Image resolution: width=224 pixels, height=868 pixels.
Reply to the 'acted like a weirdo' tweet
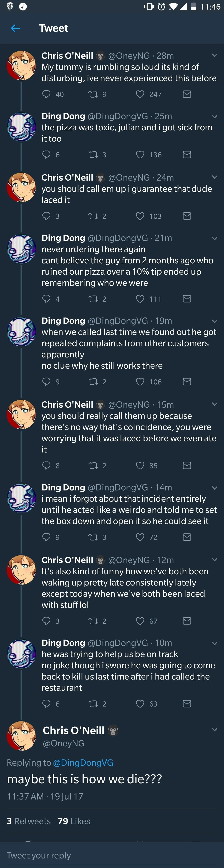click(46, 537)
